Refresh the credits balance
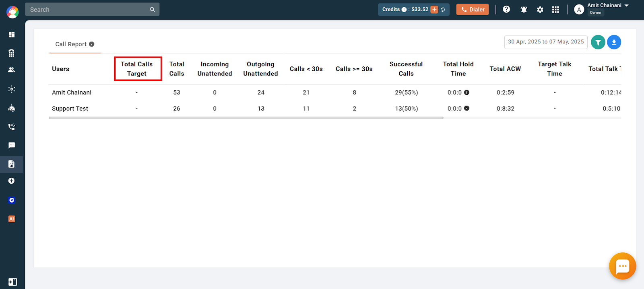644x289 pixels. [443, 10]
